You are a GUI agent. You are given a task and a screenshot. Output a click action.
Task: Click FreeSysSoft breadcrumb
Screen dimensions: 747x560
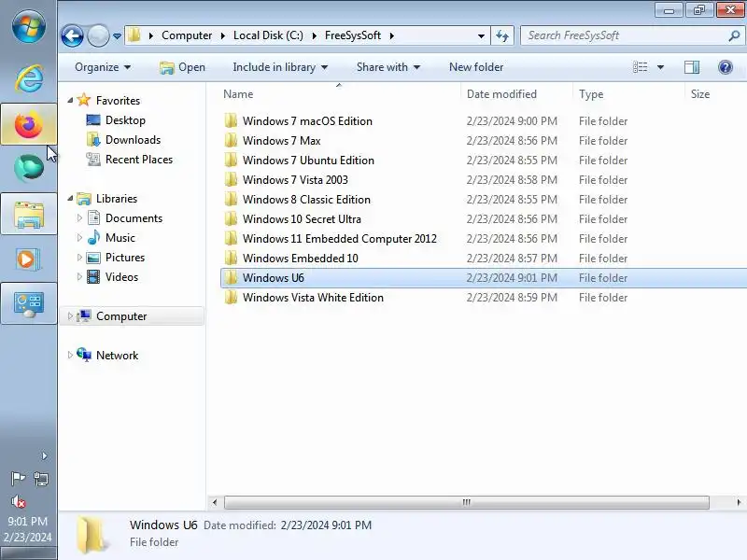click(353, 35)
